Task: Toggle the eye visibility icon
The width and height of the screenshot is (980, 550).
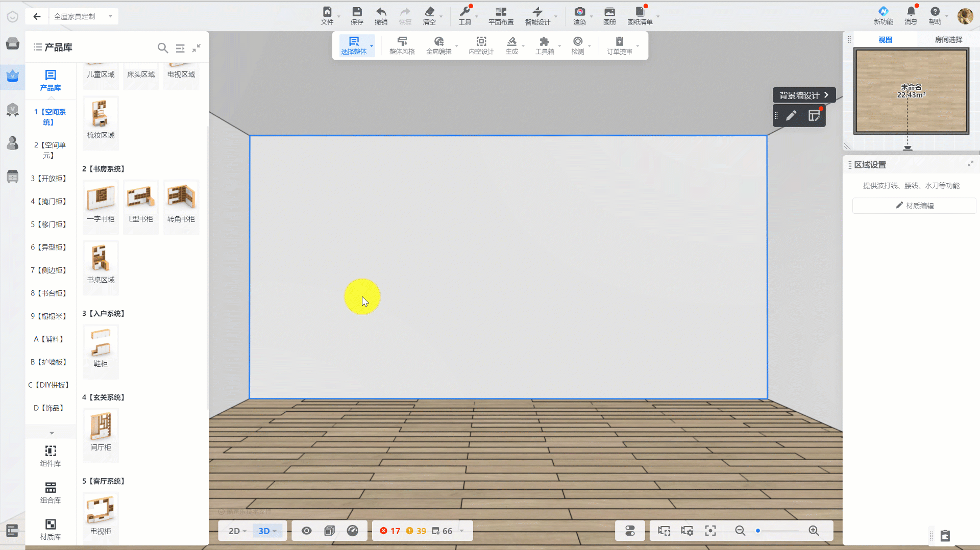Action: pyautogui.click(x=306, y=531)
